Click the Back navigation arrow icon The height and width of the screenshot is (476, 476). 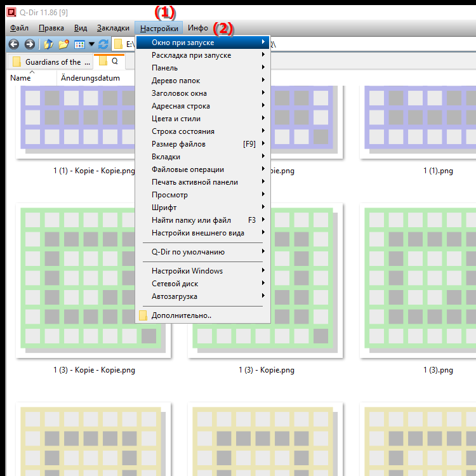[13, 44]
